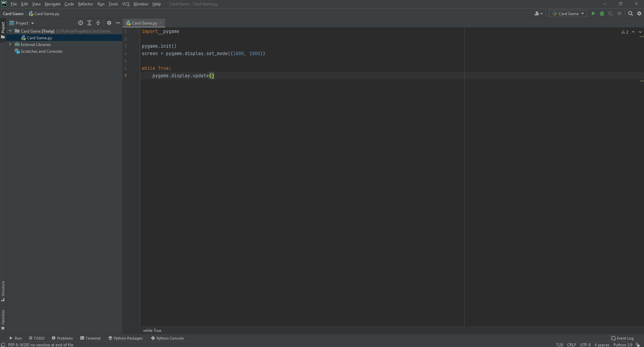Open Python Console tool window
This screenshot has width=644, height=347.
[x=167, y=338]
